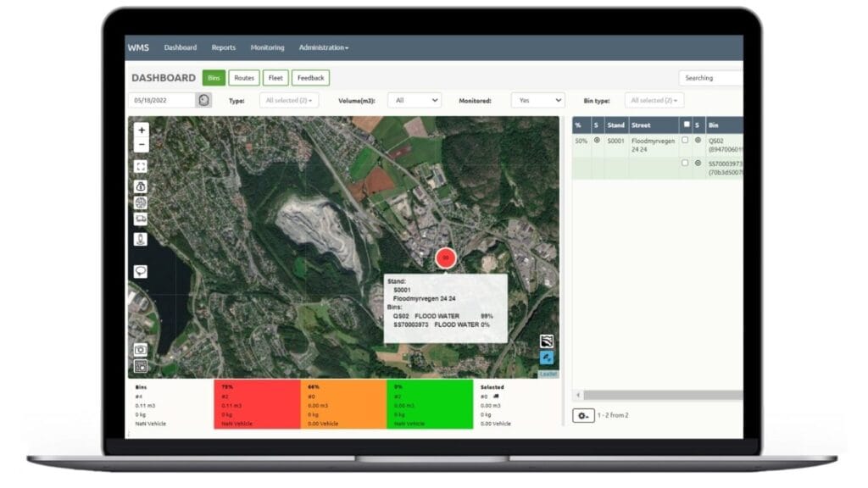Expand the Volume(m3) dropdown
The width and height of the screenshot is (868, 488).
(414, 100)
